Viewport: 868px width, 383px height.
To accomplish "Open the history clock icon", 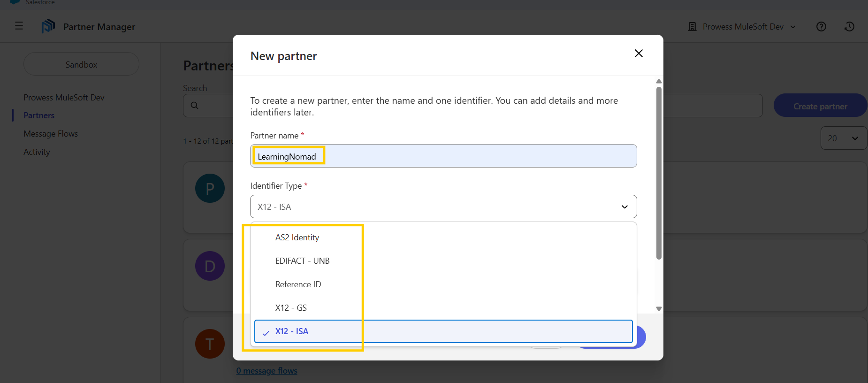I will [849, 27].
